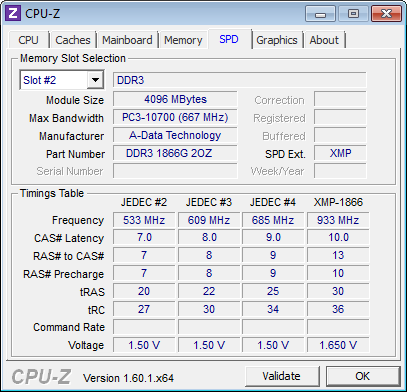The height and width of the screenshot is (392, 407).
Task: Select the PC3-10700 (667 MHz) bandwidth field
Action: click(x=175, y=117)
